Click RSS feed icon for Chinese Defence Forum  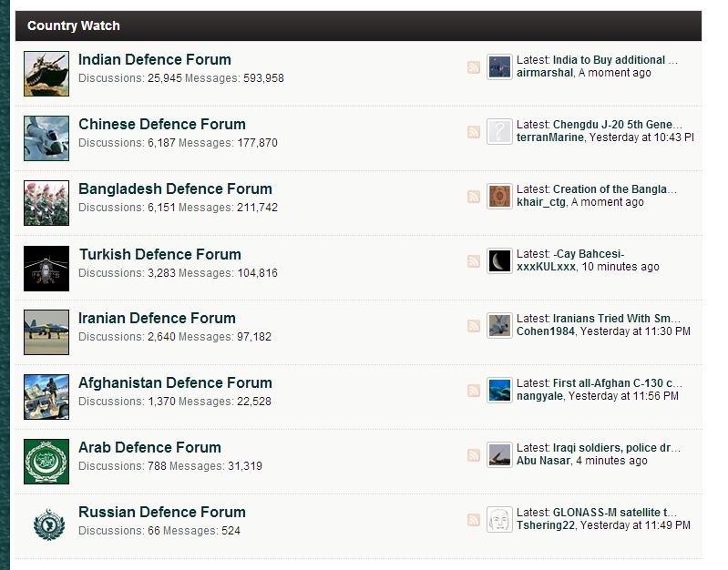pos(473,132)
